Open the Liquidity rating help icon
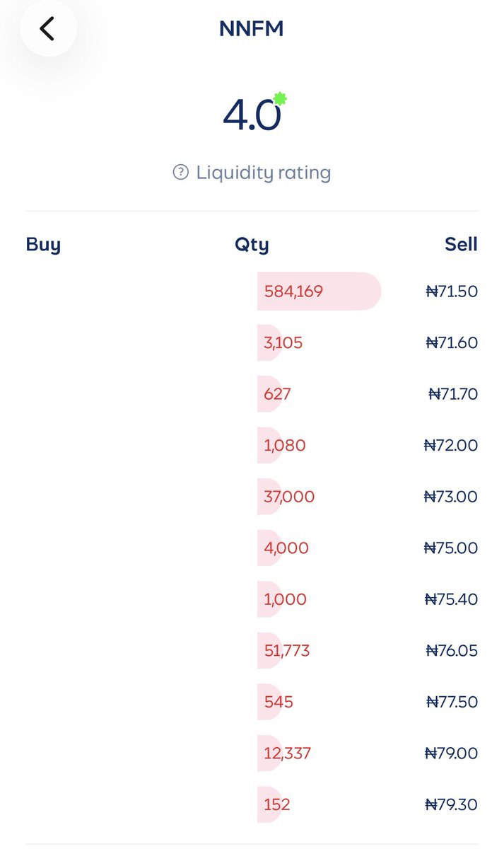504x849 pixels. point(181,172)
